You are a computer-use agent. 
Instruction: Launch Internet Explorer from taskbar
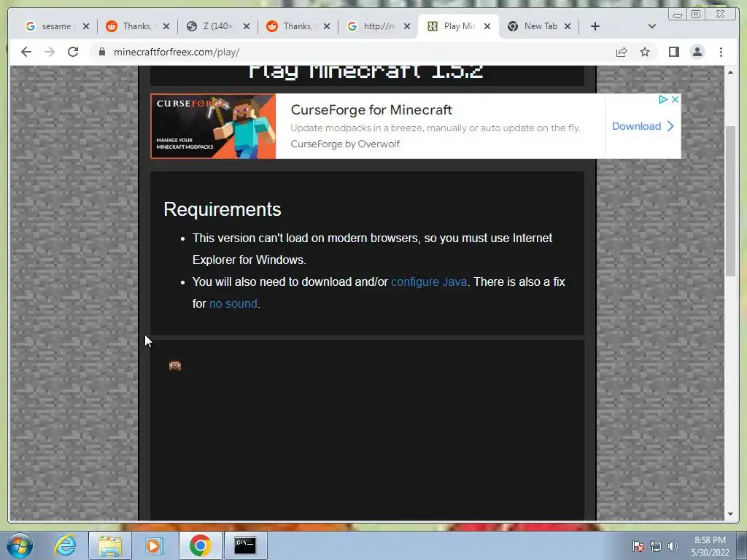[x=65, y=545]
